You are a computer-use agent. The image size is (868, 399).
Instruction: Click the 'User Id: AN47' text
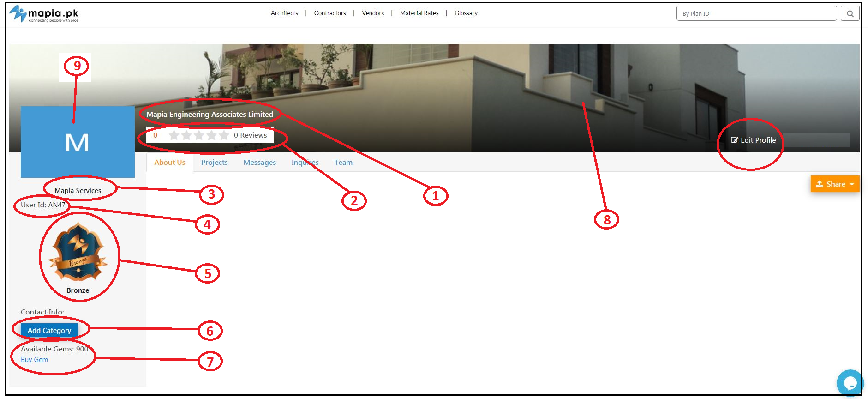[43, 205]
